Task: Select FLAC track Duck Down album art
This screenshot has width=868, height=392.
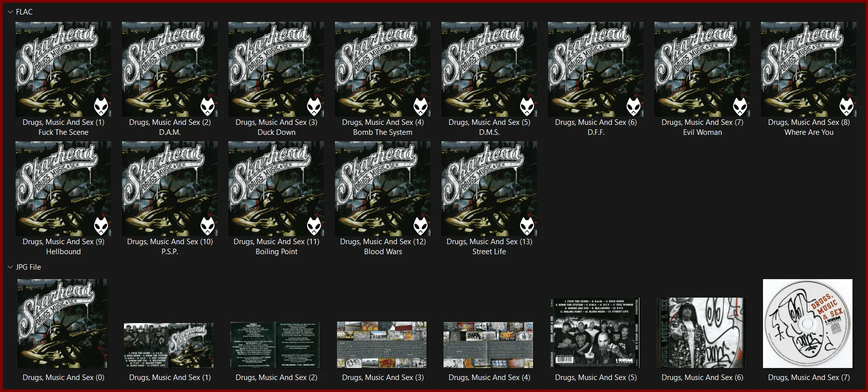Action: pyautogui.click(x=276, y=69)
